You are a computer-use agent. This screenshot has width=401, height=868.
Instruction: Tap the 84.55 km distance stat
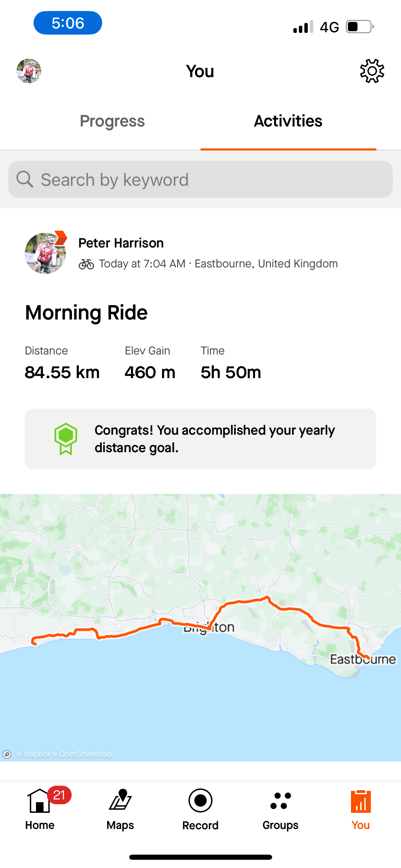(62, 372)
